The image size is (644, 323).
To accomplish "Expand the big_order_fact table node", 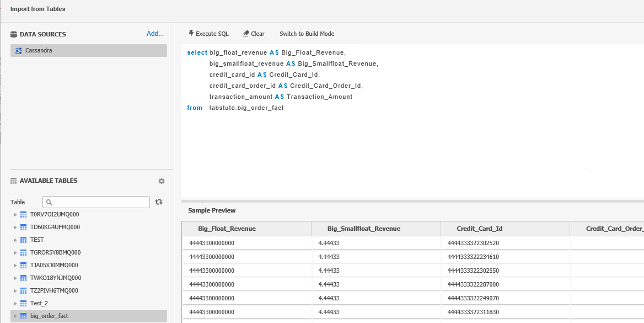I will click(15, 316).
